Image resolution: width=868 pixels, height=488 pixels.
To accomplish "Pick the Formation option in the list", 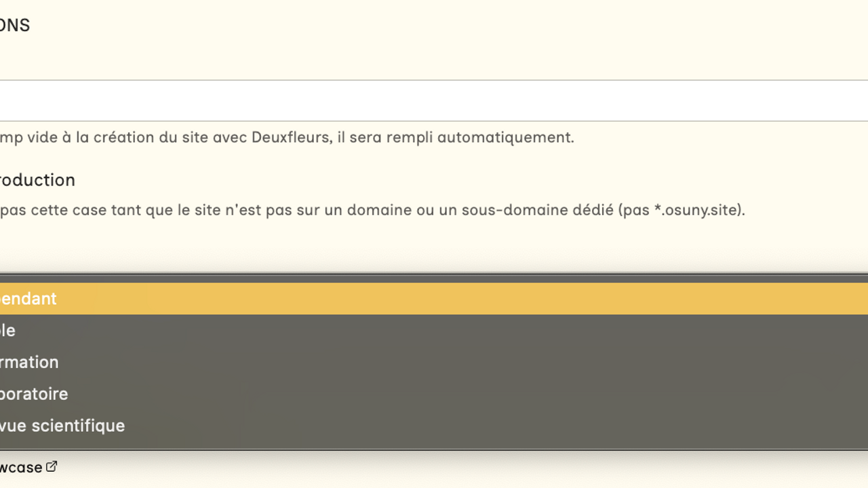I will pyautogui.click(x=30, y=363).
